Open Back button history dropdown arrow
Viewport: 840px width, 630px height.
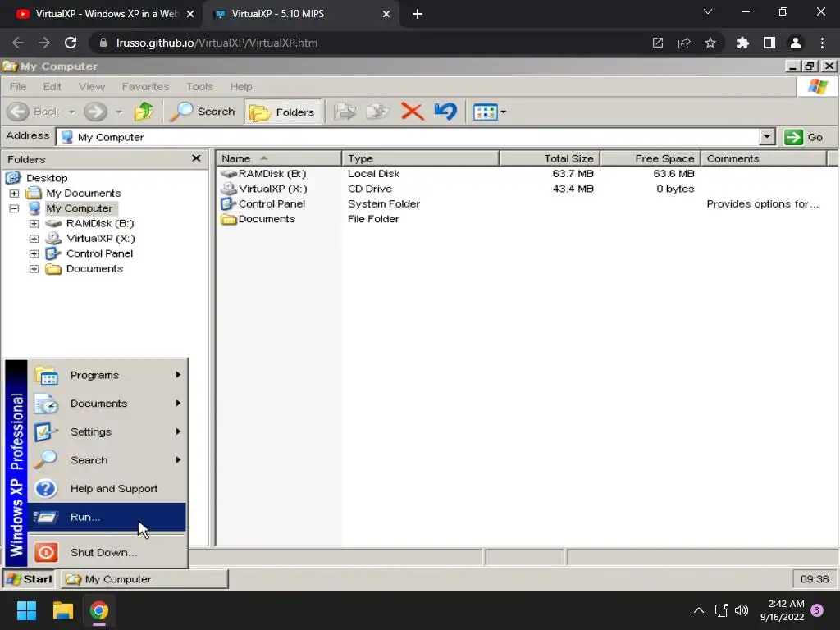tap(72, 112)
